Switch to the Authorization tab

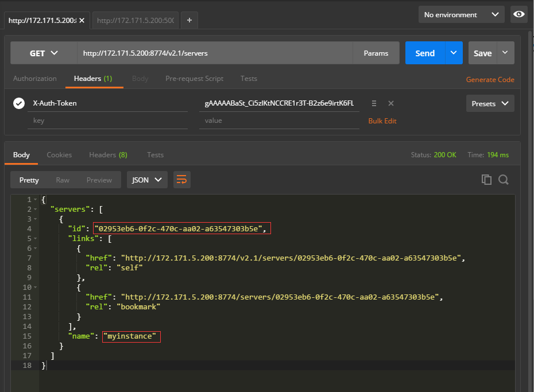click(34, 79)
